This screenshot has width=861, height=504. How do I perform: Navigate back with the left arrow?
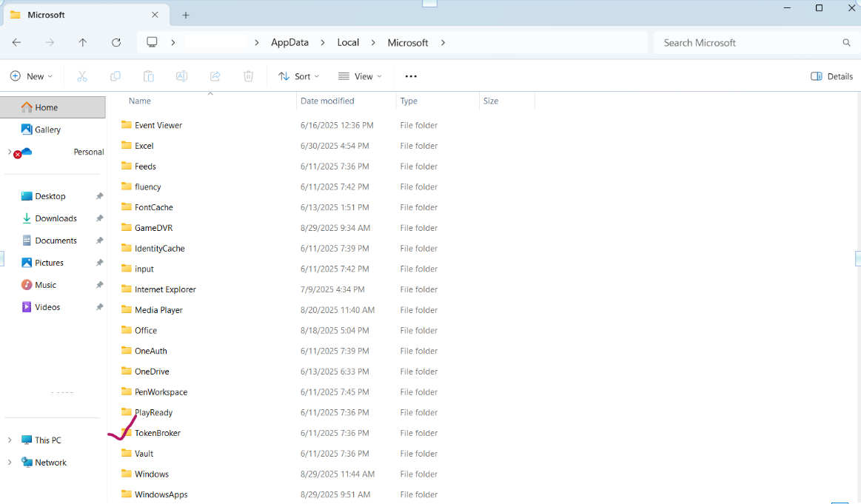(16, 43)
